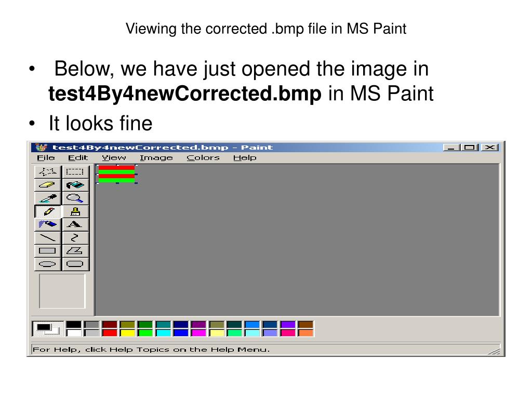The image size is (532, 399).
Task: Maximize the Paint window
Action: click(470, 147)
